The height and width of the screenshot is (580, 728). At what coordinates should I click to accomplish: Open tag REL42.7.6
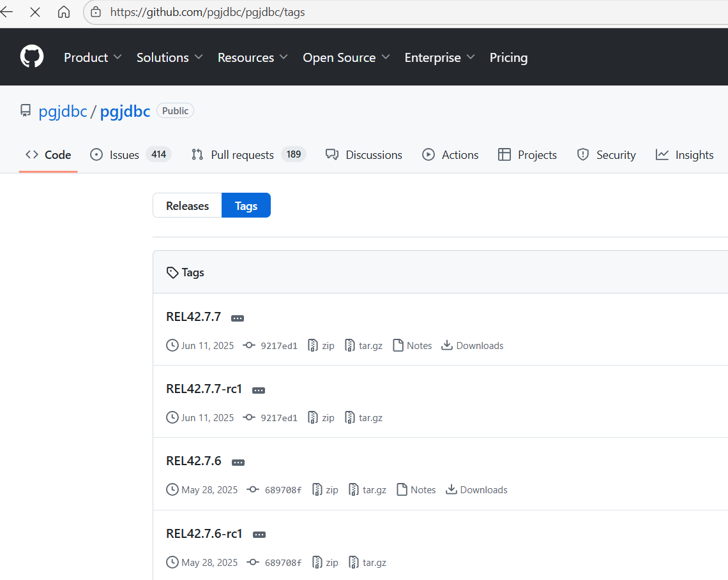pyautogui.click(x=193, y=461)
